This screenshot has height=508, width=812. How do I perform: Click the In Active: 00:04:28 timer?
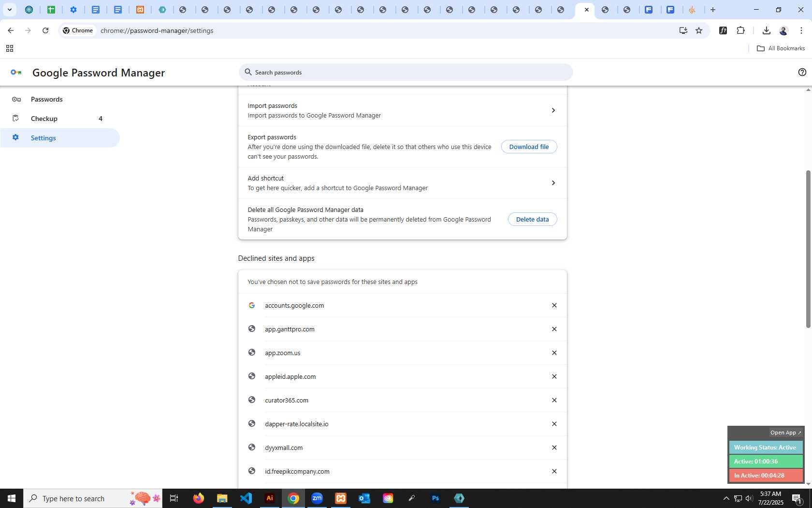pos(766,476)
